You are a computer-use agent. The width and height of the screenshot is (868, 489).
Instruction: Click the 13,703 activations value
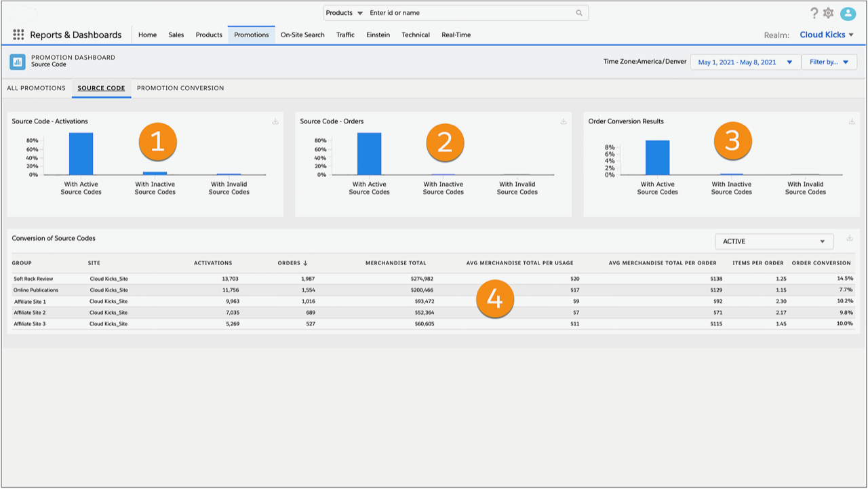(x=229, y=279)
